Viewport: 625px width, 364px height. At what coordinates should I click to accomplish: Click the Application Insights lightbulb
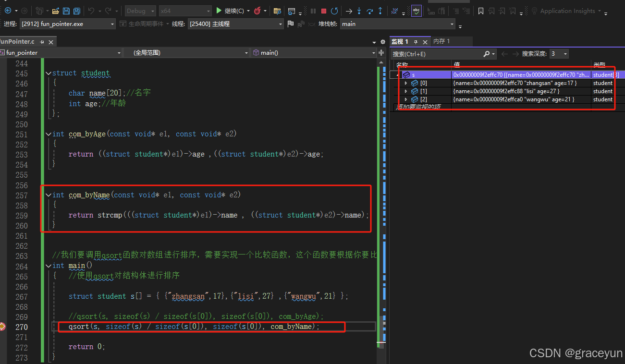[534, 11]
